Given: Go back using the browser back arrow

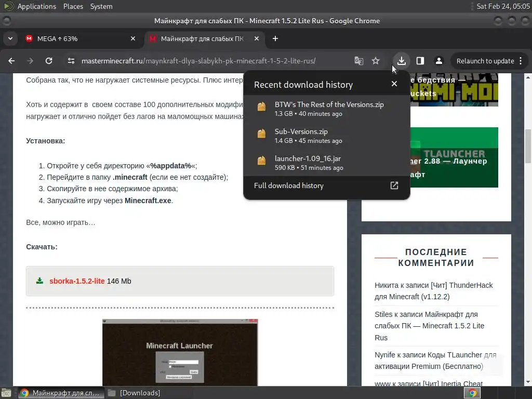Looking at the screenshot, I should [x=11, y=61].
